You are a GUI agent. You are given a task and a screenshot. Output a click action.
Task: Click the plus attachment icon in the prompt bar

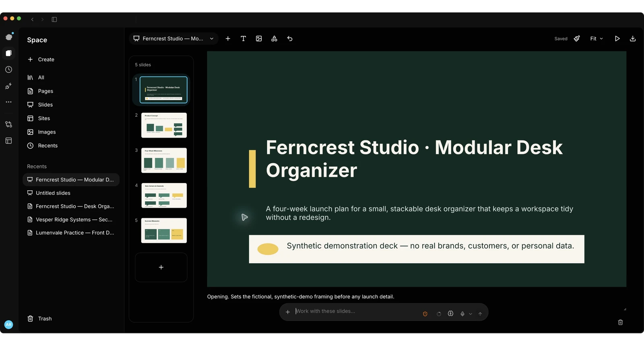(288, 312)
